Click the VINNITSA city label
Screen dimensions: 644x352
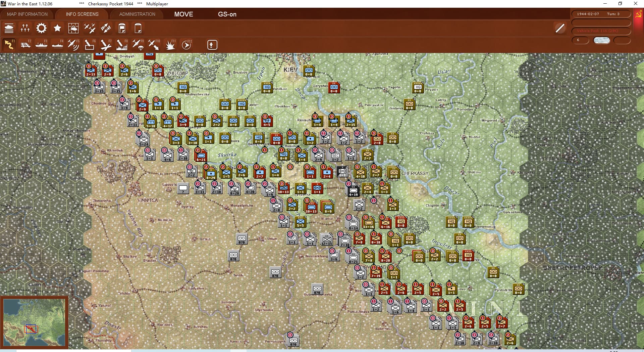tap(147, 200)
